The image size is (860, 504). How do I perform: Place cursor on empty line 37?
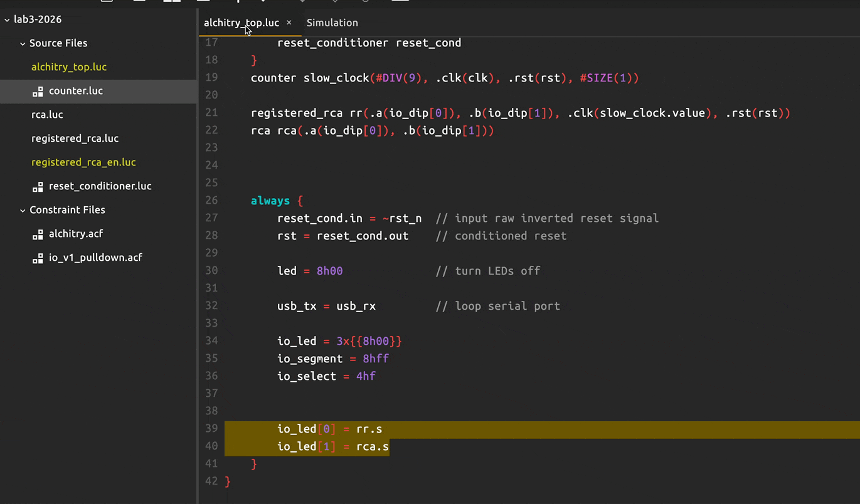tap(376, 394)
